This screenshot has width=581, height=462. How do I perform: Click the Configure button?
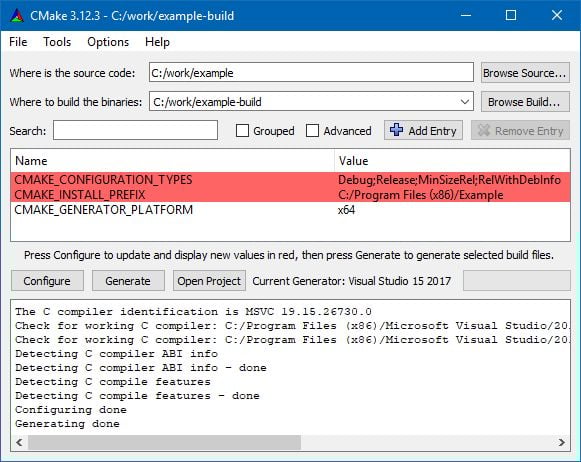[x=47, y=281]
